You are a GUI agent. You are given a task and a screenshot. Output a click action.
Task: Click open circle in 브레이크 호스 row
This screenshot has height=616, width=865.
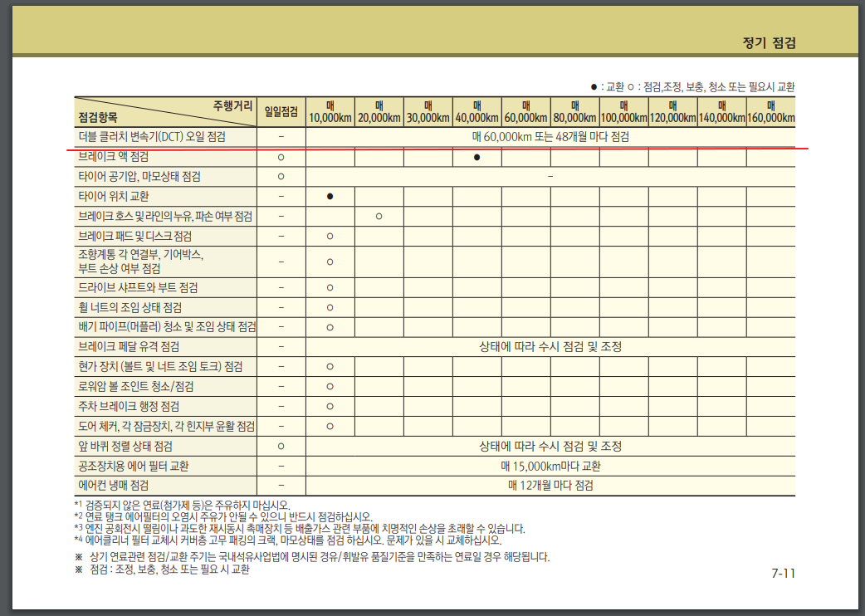[379, 217]
